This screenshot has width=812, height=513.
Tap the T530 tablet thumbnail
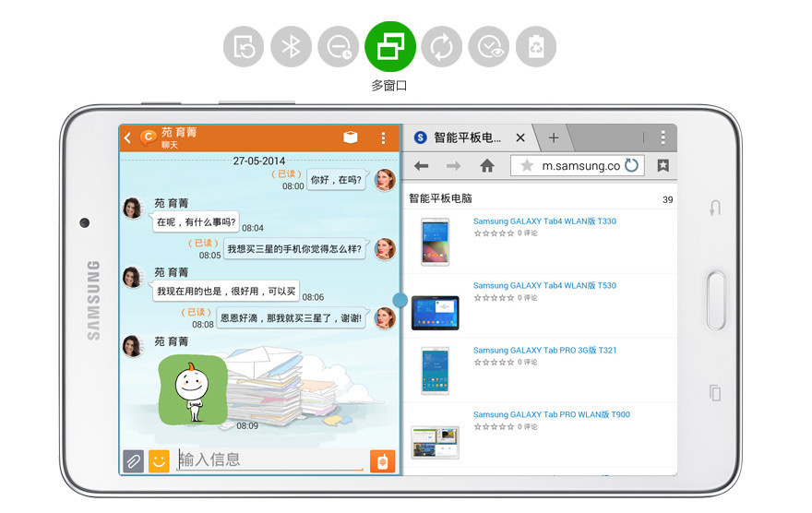435,313
